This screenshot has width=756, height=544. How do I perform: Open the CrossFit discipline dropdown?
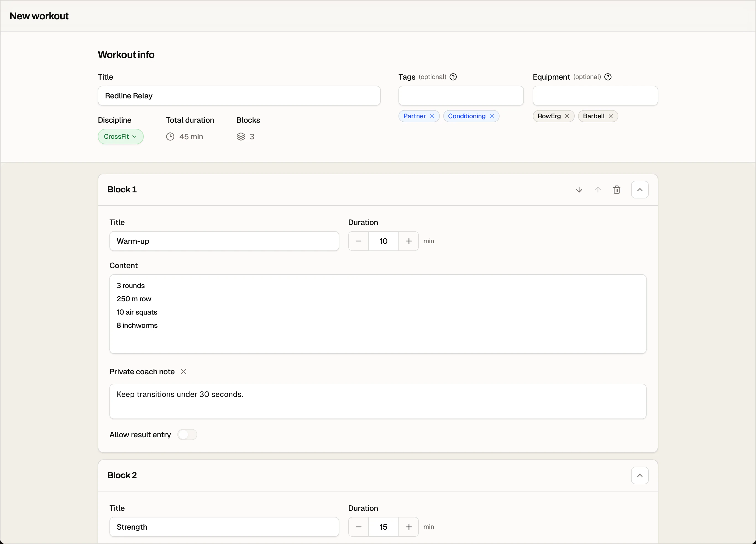[120, 137]
